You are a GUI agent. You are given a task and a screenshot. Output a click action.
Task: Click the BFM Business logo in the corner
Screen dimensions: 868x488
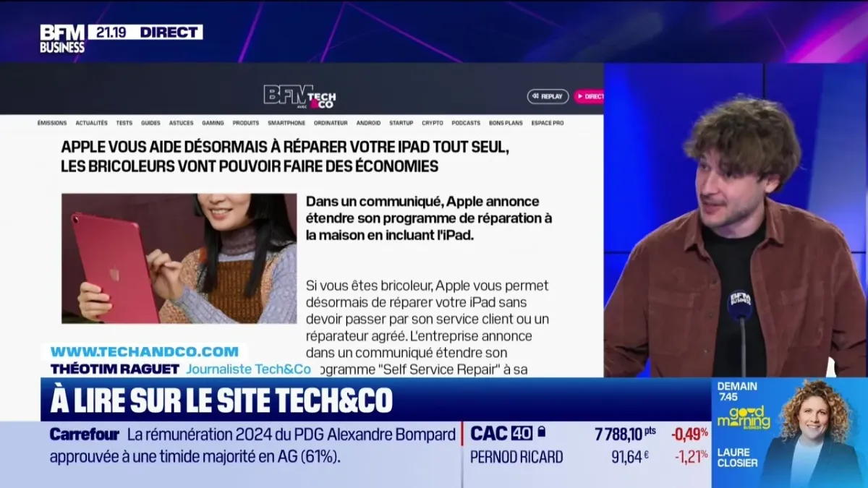tap(62, 38)
